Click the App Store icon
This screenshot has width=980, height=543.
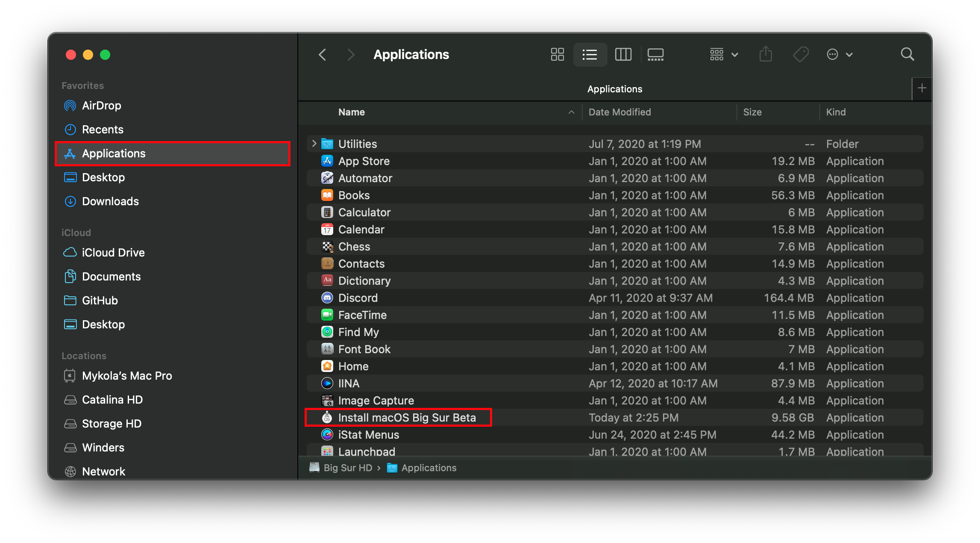coord(327,161)
